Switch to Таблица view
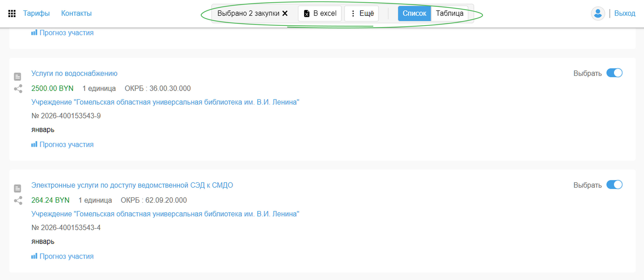The height and width of the screenshot is (280, 644). point(449,14)
